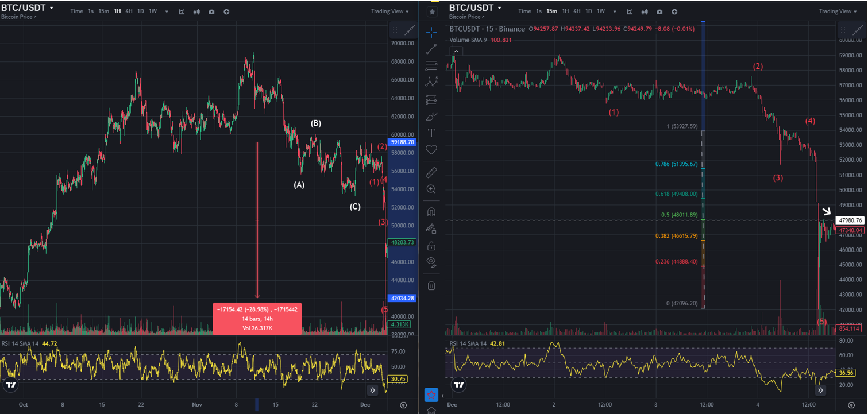The width and height of the screenshot is (868, 414).
Task: Select the 4H timeframe on right chart
Action: [577, 11]
